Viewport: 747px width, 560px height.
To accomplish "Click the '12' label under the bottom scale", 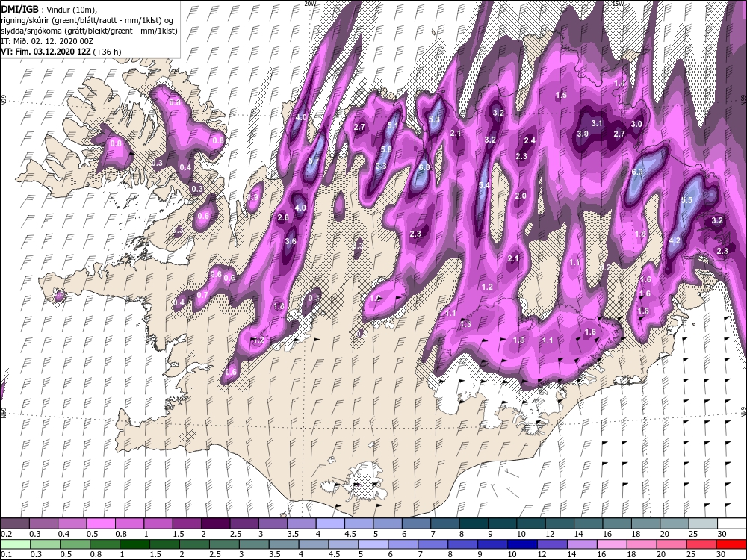I will 543,556.
